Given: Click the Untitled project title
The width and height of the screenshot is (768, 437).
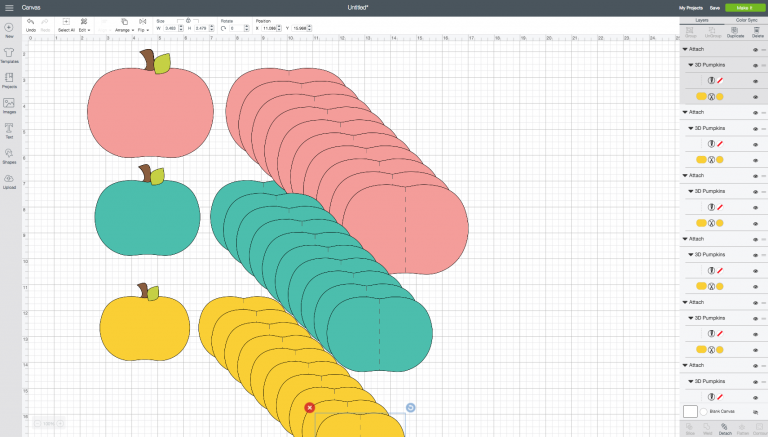Looking at the screenshot, I should pos(358,8).
